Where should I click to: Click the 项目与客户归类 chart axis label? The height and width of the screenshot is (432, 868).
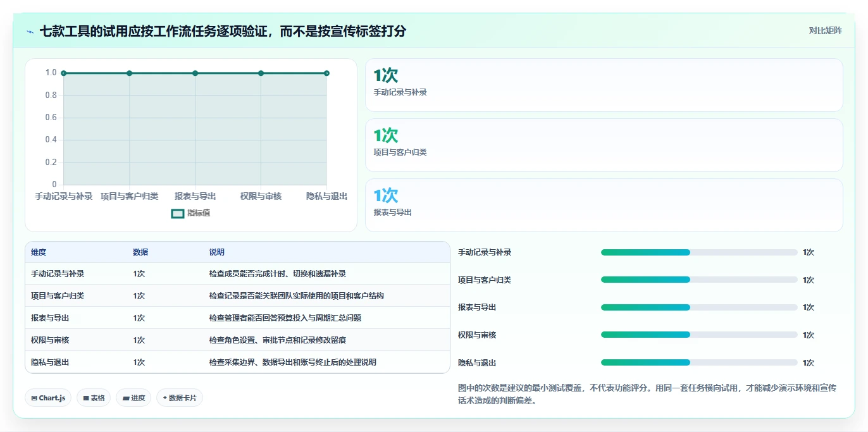pos(129,197)
